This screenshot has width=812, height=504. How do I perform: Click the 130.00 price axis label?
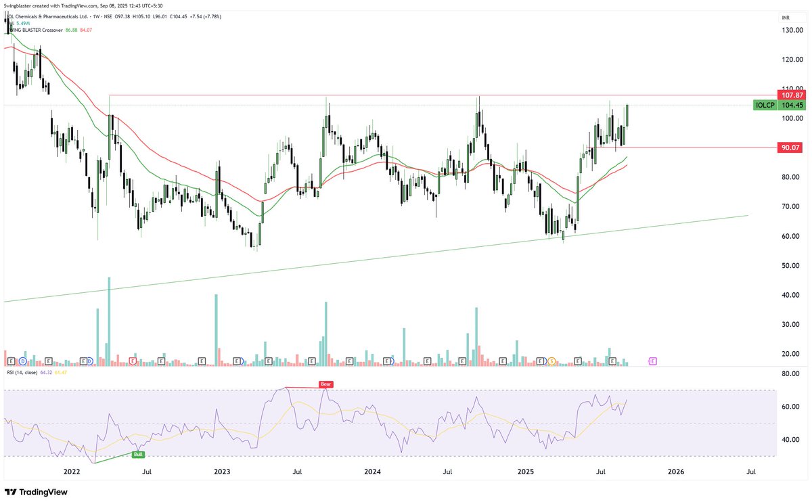pos(791,30)
